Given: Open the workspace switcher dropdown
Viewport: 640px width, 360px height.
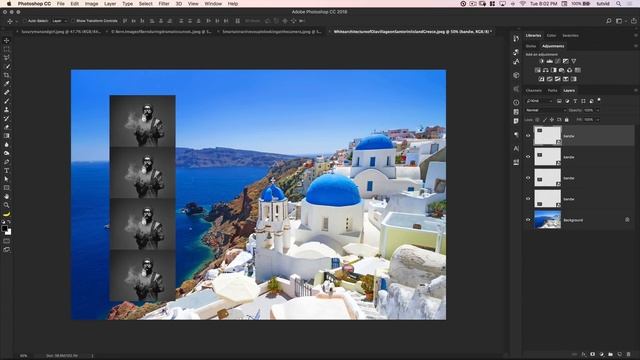Looking at the screenshot, I should click(x=620, y=21).
